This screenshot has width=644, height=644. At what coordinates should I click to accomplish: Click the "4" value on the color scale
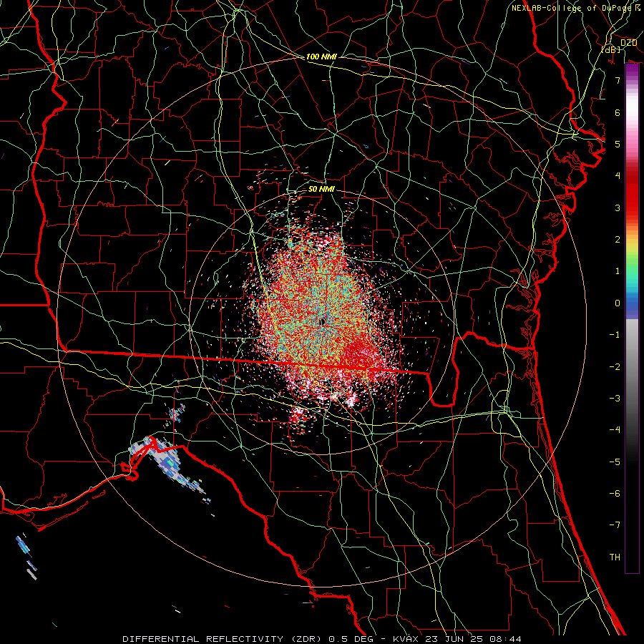tap(618, 176)
